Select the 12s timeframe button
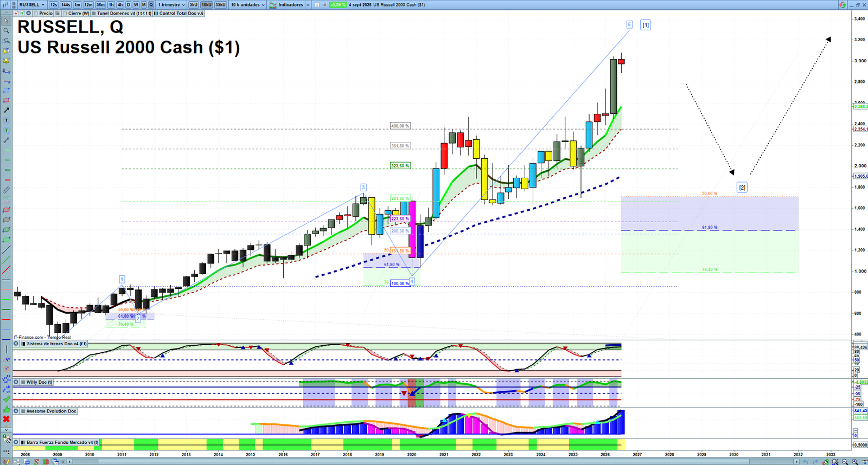Screen dimensions: 868x465 click(x=53, y=5)
